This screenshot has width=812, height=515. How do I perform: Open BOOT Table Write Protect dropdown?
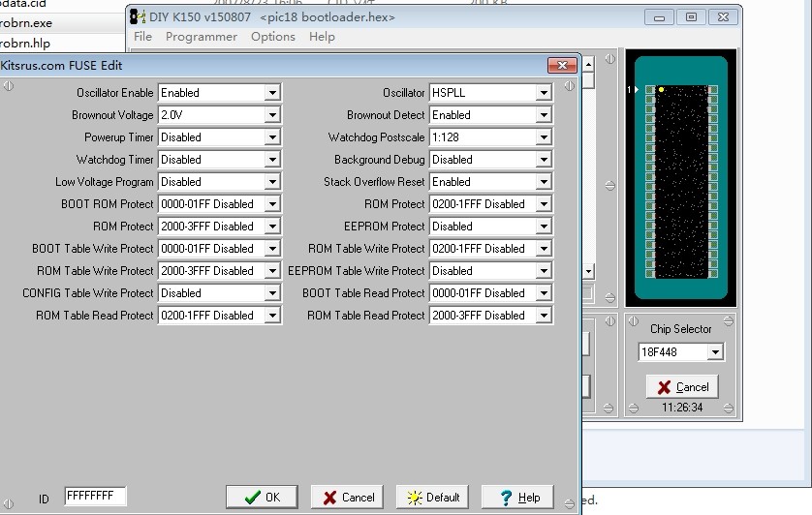(x=272, y=249)
